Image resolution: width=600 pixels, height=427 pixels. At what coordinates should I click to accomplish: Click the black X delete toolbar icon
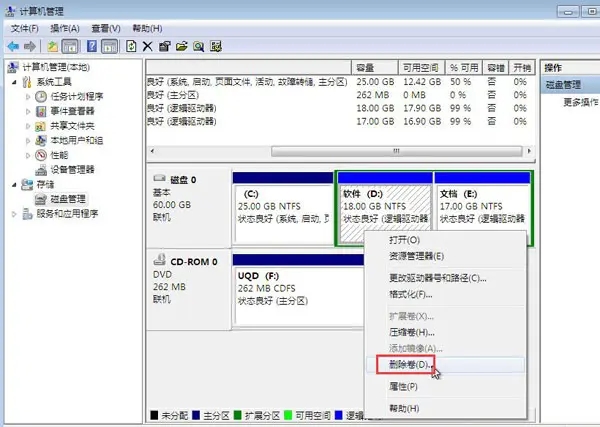(148, 46)
